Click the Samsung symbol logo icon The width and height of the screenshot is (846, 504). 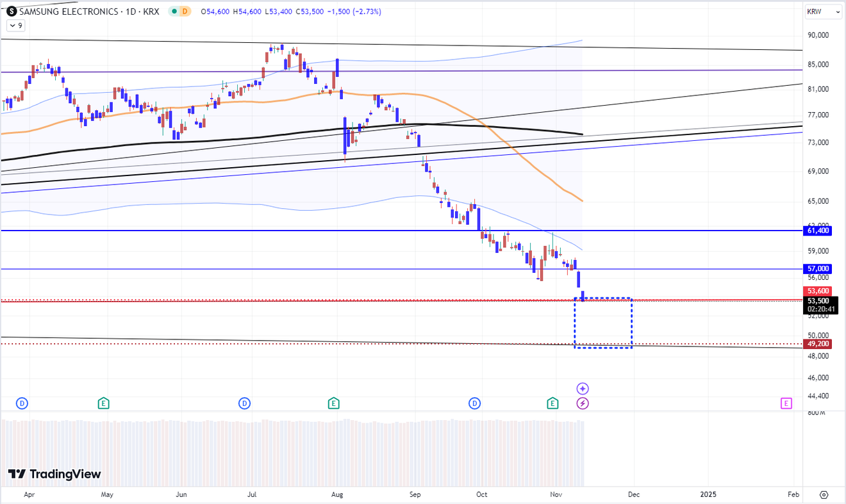11,12
